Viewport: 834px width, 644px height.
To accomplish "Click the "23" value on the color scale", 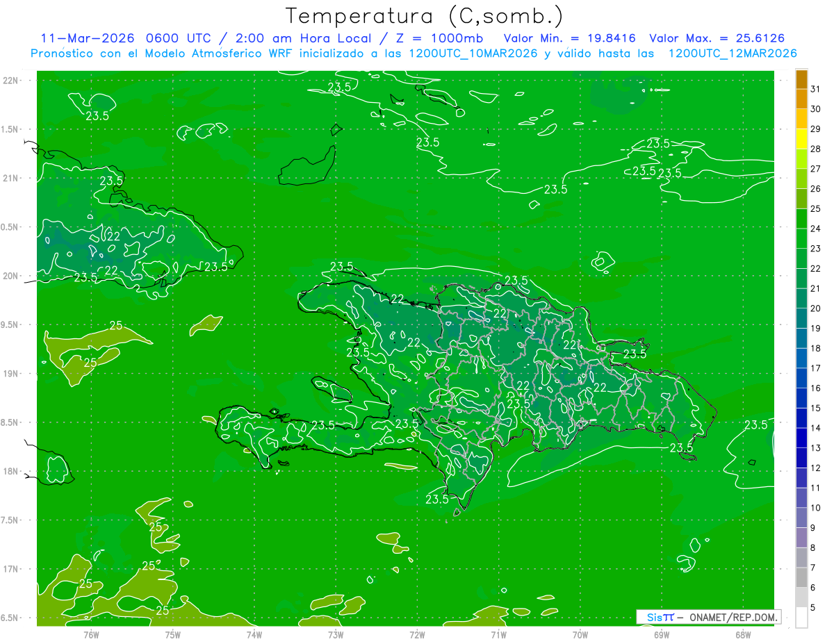I will coord(816,249).
